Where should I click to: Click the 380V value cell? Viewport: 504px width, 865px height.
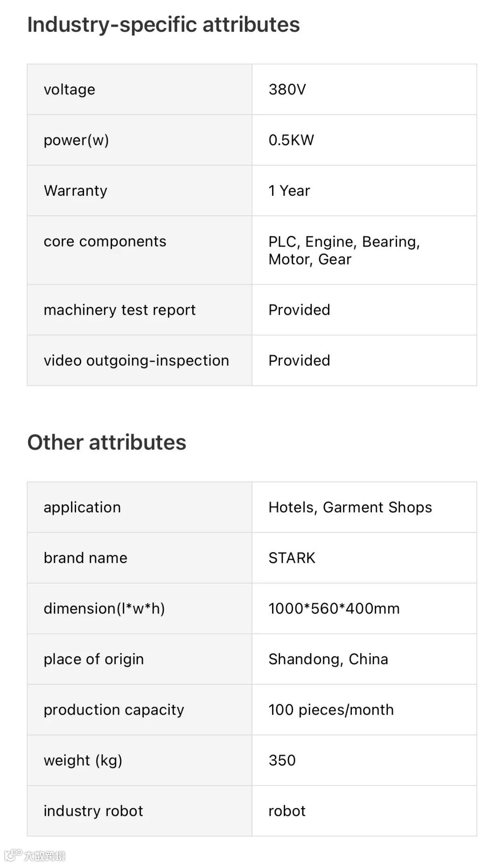point(364,89)
